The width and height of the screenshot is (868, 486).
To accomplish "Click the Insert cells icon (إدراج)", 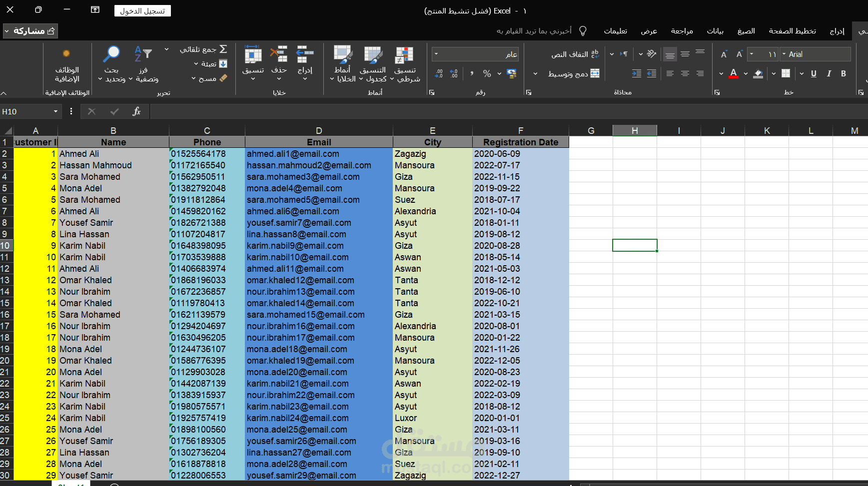I will (x=305, y=54).
